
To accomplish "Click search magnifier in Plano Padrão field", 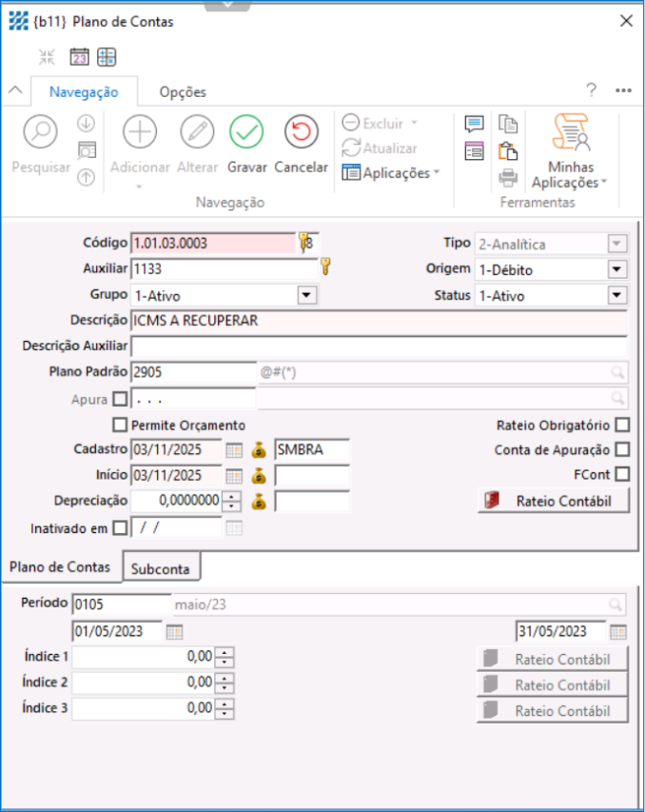I will [x=617, y=372].
